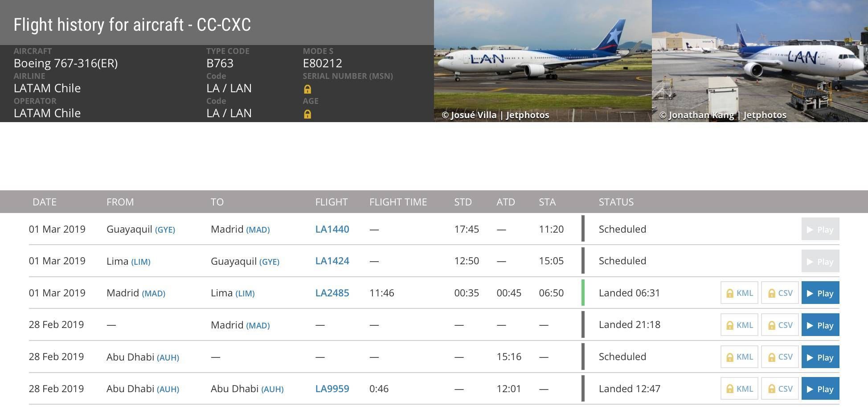Open MAD airport link for 28 Feb arrival

tap(258, 325)
